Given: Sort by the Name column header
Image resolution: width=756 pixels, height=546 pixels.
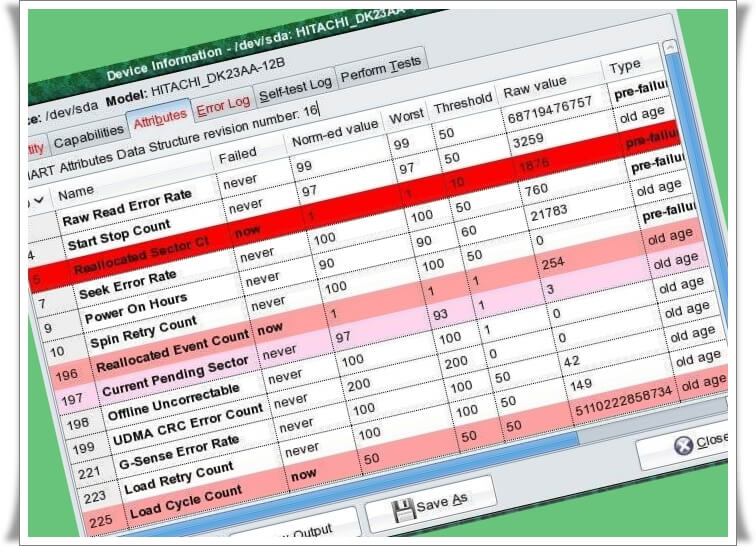Looking at the screenshot, I should (76, 192).
